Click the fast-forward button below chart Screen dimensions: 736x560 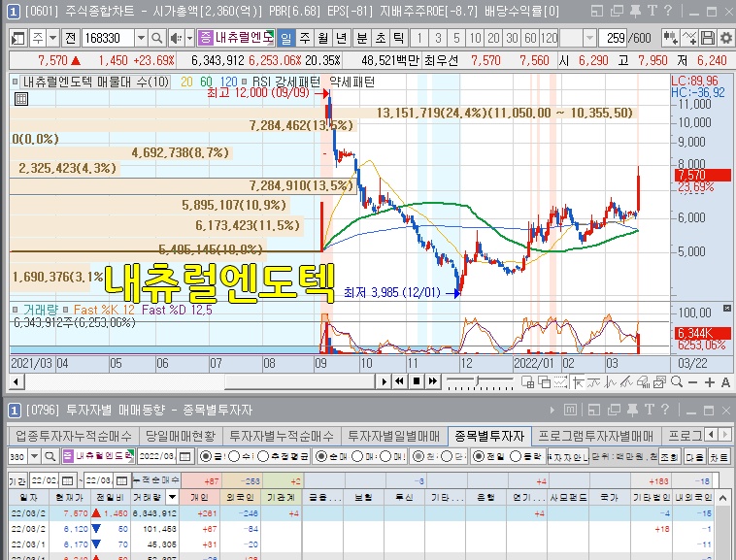pos(433,381)
